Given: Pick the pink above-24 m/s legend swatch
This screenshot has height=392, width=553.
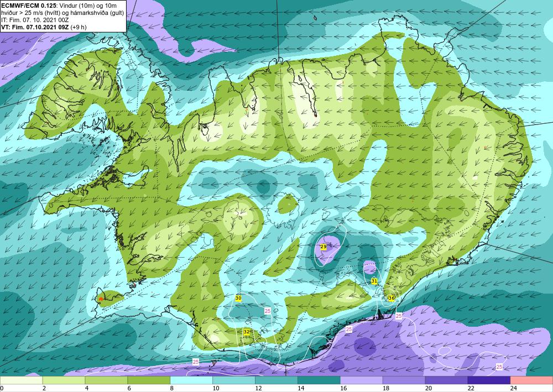Looking at the screenshot, I should coord(531,380).
